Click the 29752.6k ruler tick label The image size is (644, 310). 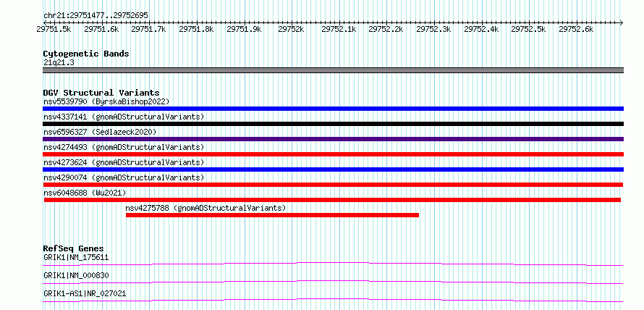click(576, 29)
